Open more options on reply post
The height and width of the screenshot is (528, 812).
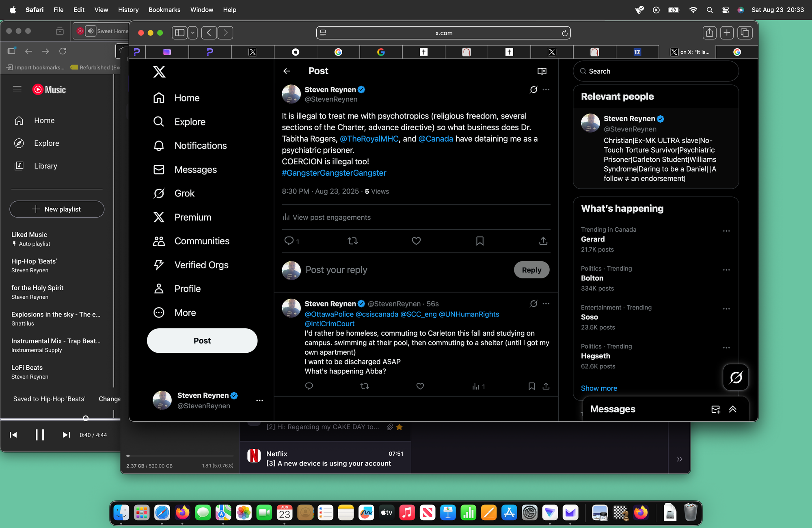pyautogui.click(x=546, y=304)
